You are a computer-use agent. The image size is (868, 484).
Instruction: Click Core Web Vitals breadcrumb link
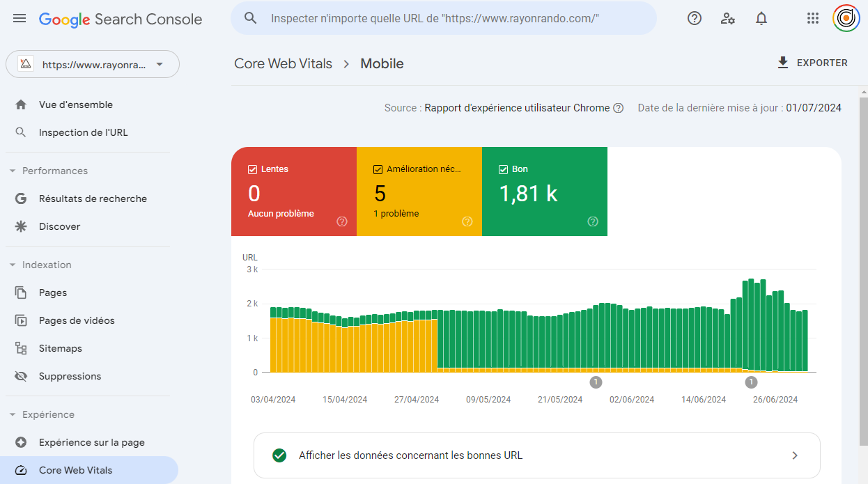pyautogui.click(x=284, y=63)
